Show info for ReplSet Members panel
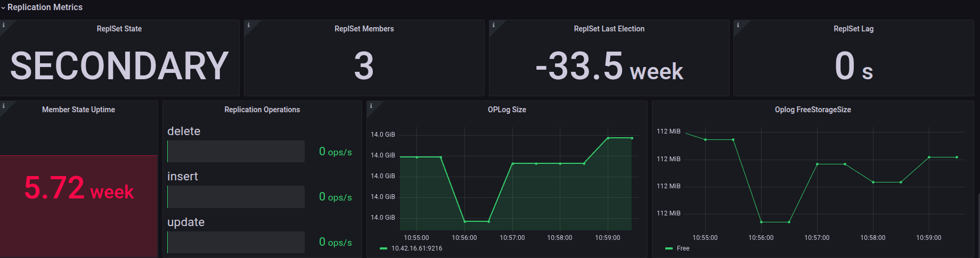980x258 pixels. click(x=248, y=25)
